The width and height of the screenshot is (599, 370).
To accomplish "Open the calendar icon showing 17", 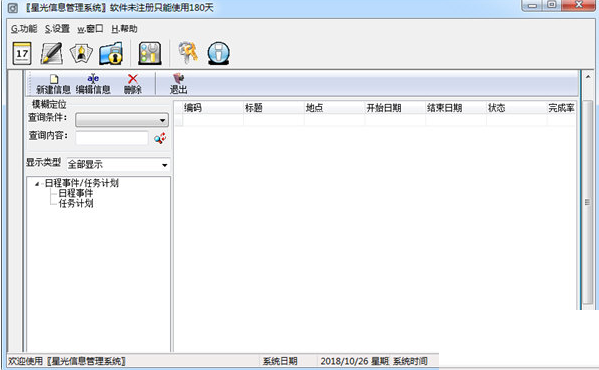I will (x=22, y=53).
